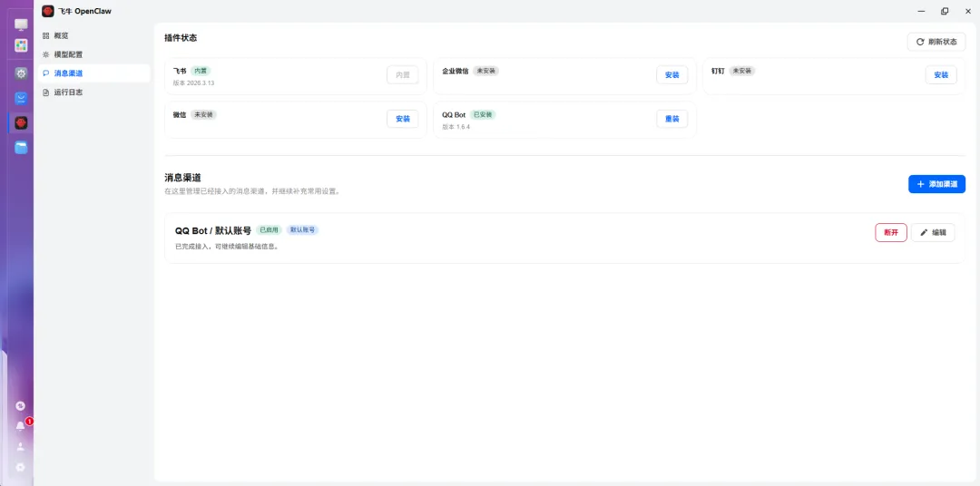Click the bottom gear icon in dock
Screen dimensions: 980x486
[21, 467]
